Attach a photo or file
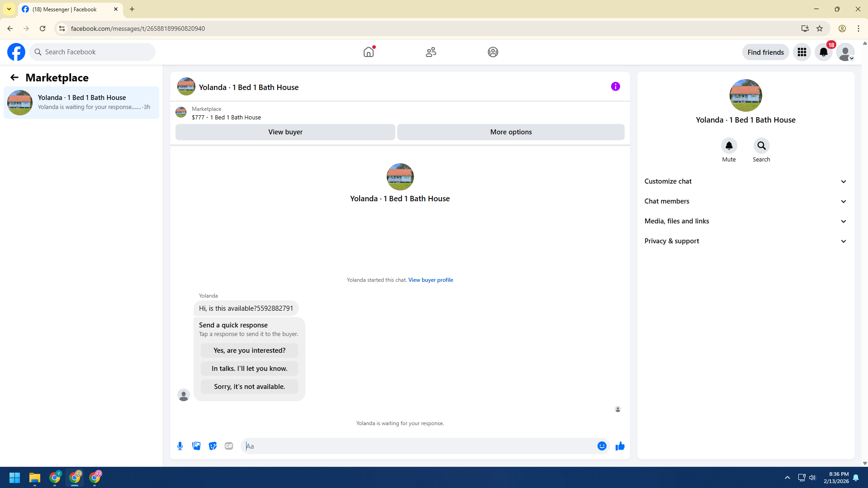Image resolution: width=868 pixels, height=488 pixels. pyautogui.click(x=196, y=446)
